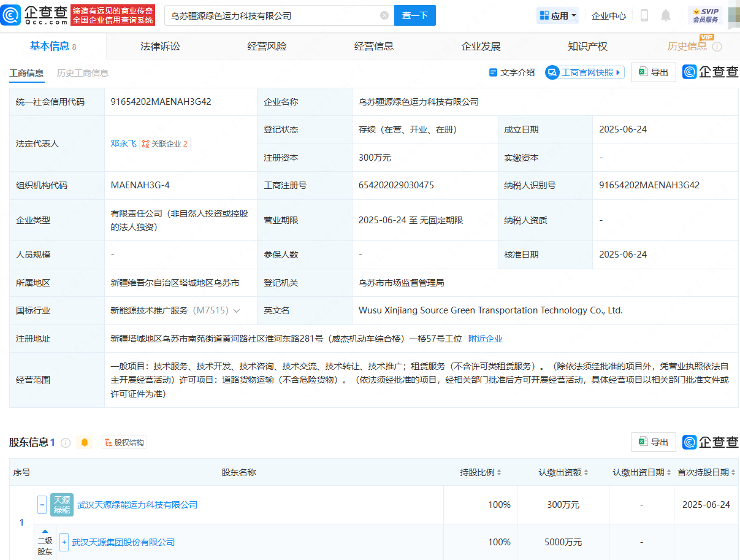Clear the search box text
740x560 pixels.
point(384,15)
